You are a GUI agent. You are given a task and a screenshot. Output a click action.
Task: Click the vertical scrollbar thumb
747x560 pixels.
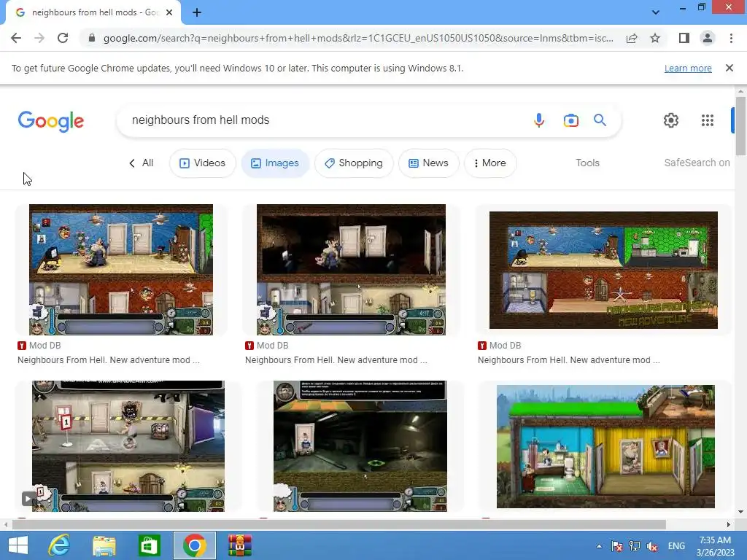[x=740, y=125]
